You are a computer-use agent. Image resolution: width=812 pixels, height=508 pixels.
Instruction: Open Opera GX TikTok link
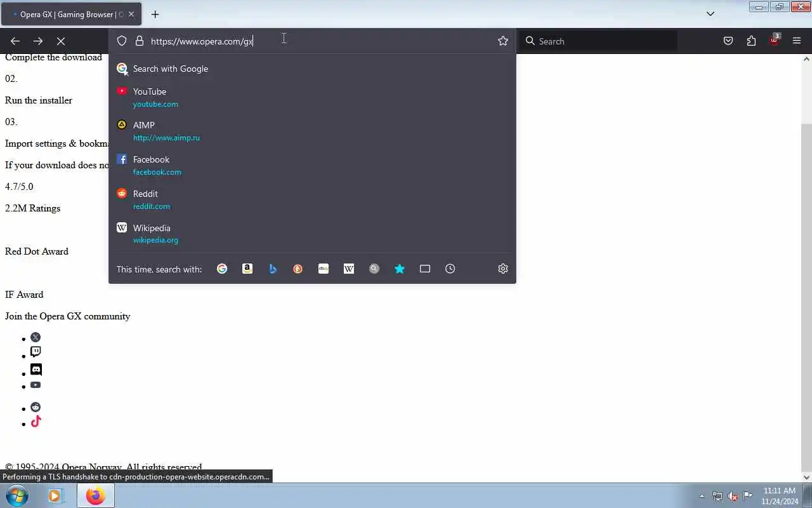[x=36, y=421]
